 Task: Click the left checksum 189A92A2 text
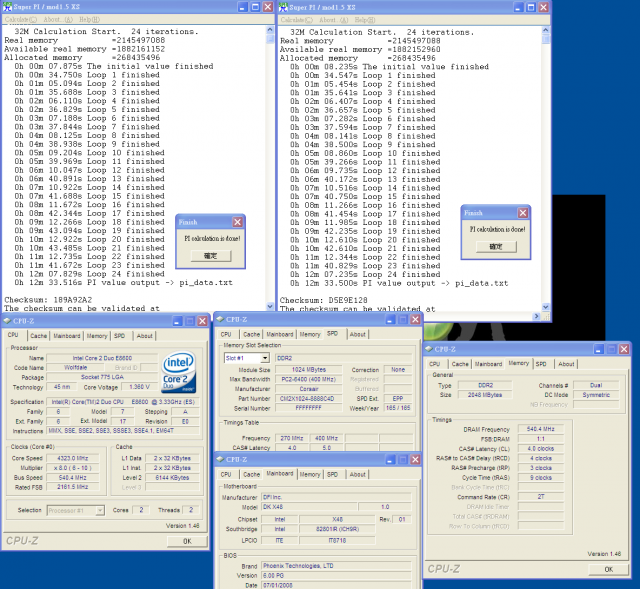click(x=72, y=300)
